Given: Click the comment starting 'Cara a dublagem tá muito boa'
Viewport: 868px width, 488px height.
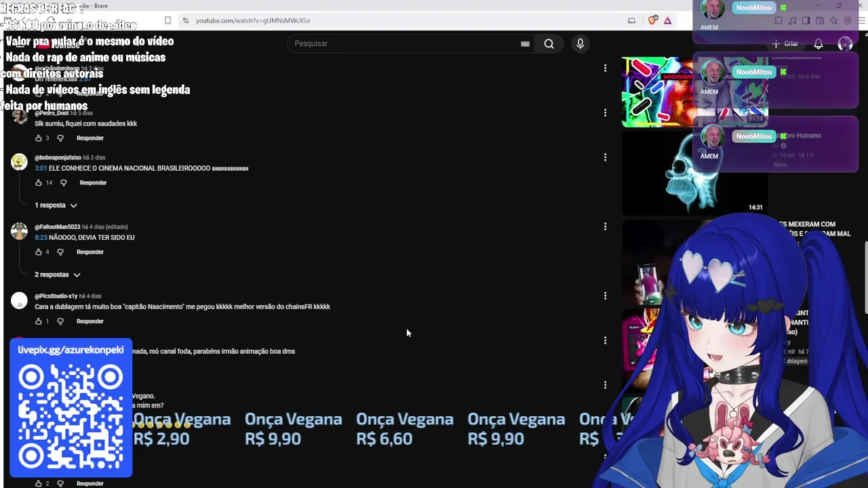Looking at the screenshot, I should coord(182,306).
